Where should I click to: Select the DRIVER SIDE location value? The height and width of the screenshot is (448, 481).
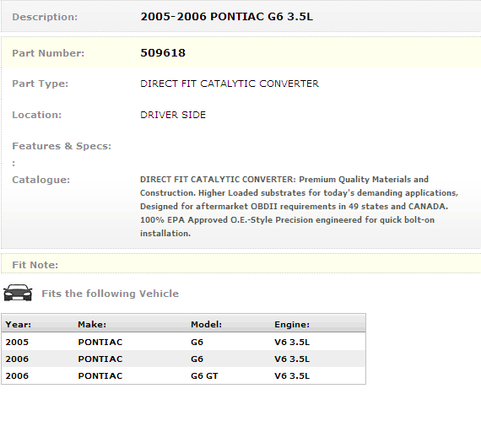pos(173,115)
